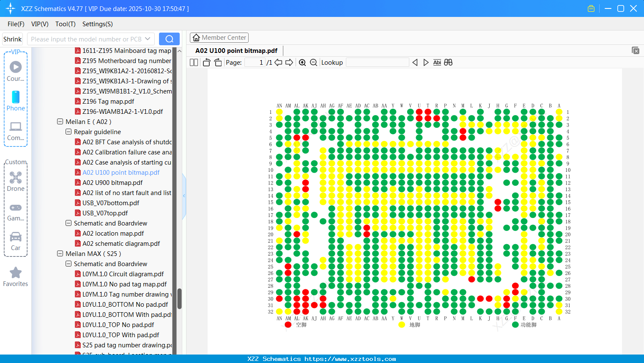Image resolution: width=644 pixels, height=363 pixels.
Task: Open the Cour... video section
Action: pos(16,71)
